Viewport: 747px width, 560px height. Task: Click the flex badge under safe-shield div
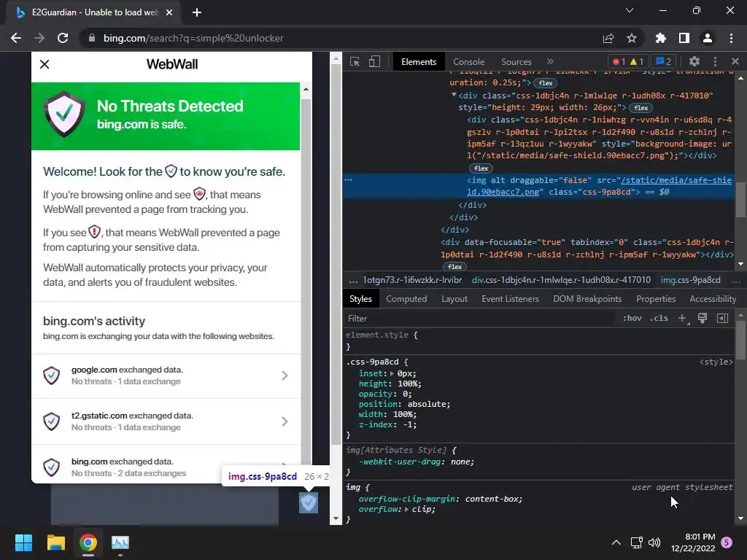(481, 168)
